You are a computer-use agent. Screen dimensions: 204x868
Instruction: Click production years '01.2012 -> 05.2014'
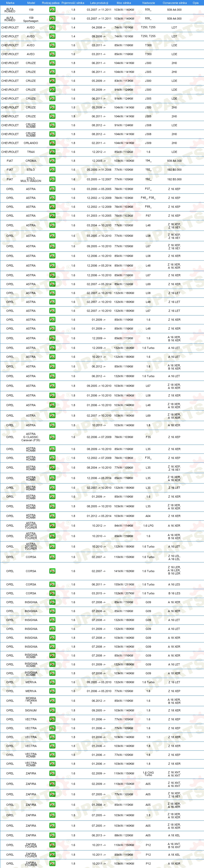pos(99,516)
